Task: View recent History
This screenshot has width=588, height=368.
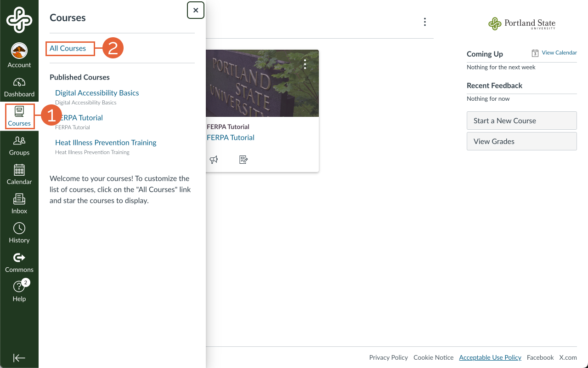Action: click(x=19, y=233)
